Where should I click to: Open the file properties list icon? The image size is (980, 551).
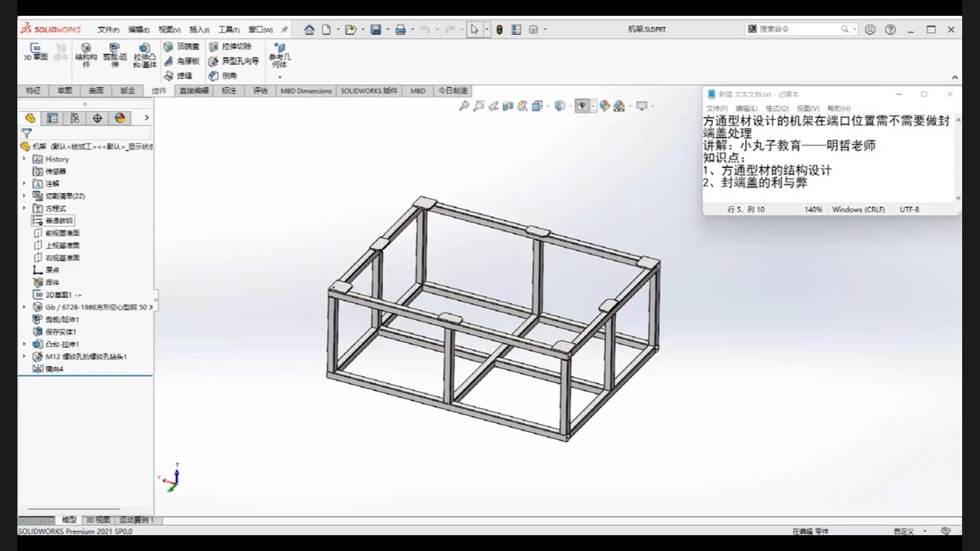coord(517,30)
